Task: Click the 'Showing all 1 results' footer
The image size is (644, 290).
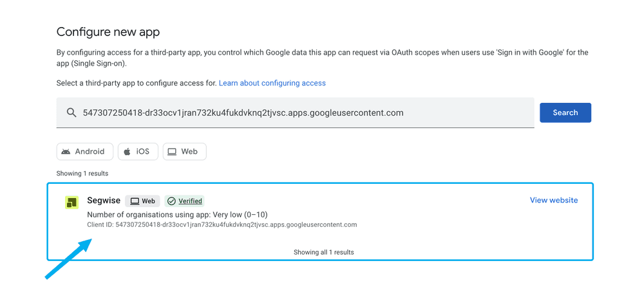Action: pyautogui.click(x=324, y=252)
